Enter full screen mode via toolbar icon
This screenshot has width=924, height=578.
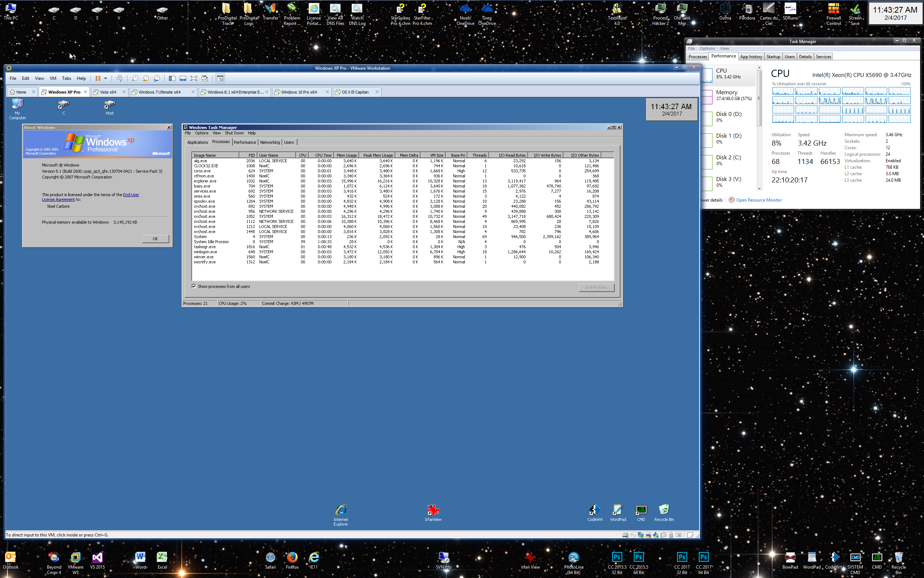(193, 78)
